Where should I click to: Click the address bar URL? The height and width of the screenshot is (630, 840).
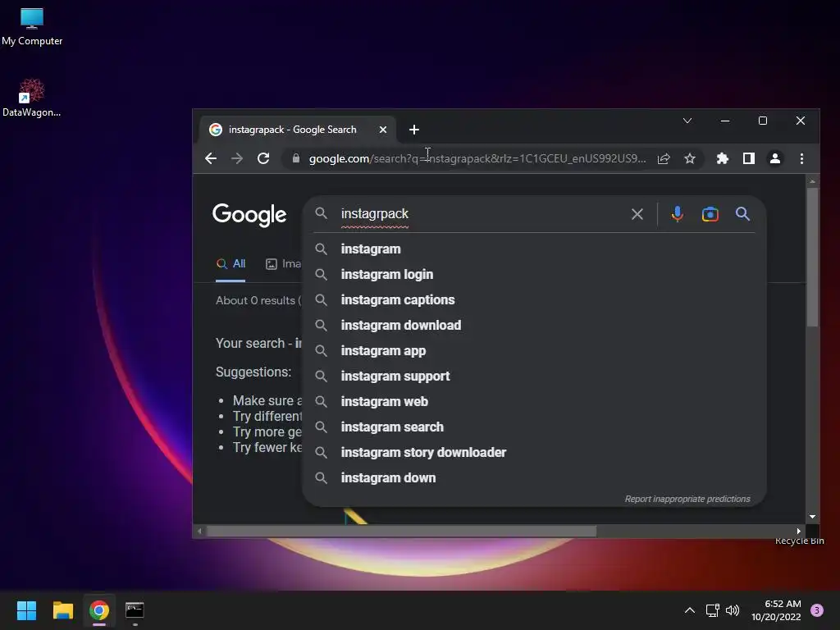coord(477,158)
